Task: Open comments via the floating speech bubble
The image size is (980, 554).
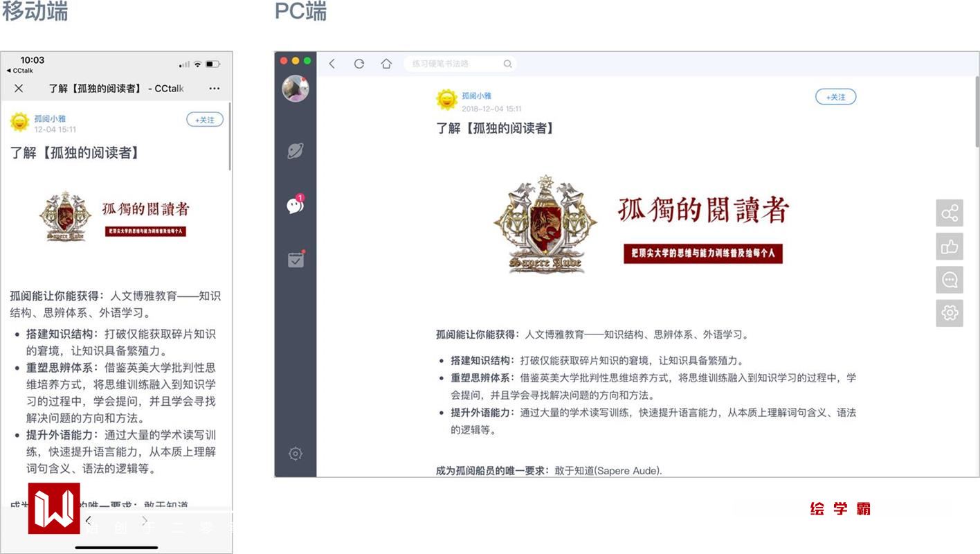Action: [x=950, y=280]
